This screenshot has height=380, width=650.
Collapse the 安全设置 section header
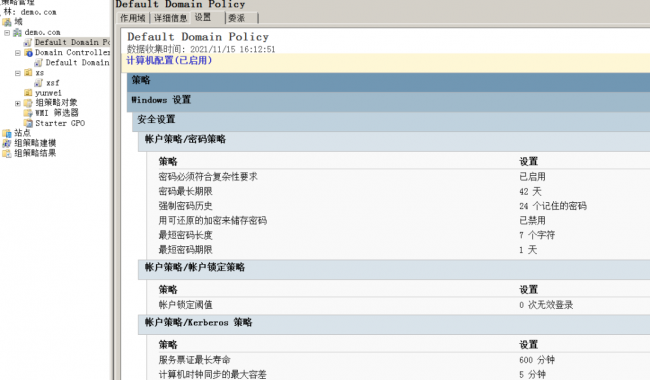[x=391, y=121]
